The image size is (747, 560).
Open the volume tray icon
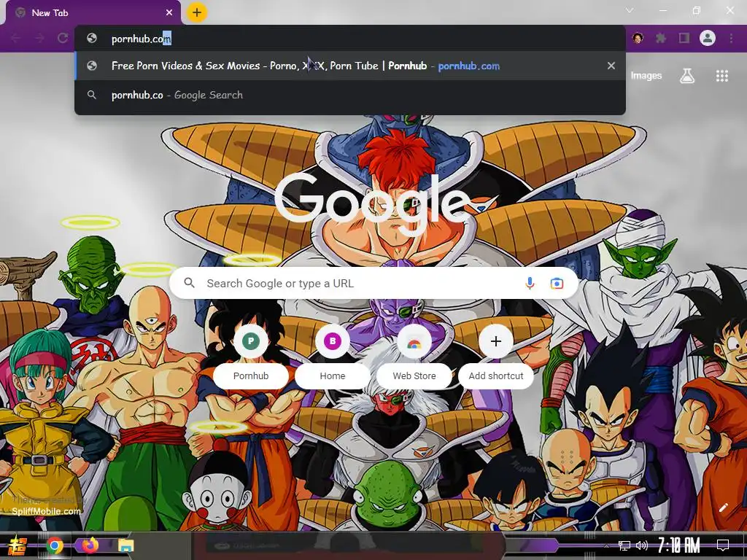click(642, 545)
